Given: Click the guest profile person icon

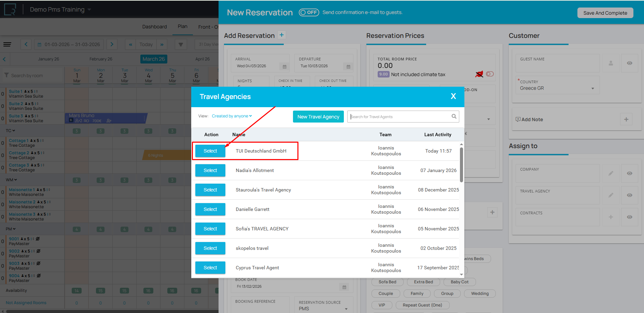Looking at the screenshot, I should coord(611,63).
